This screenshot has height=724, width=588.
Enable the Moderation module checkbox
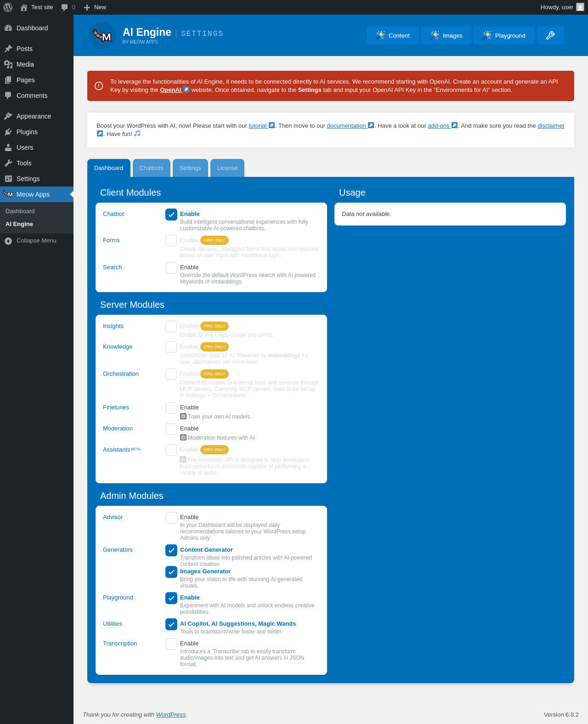pyautogui.click(x=171, y=429)
